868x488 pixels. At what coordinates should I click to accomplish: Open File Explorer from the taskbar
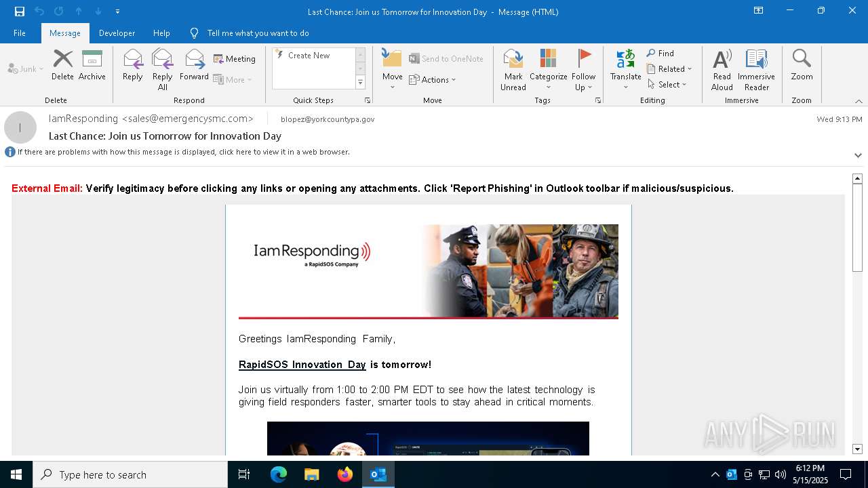311,474
